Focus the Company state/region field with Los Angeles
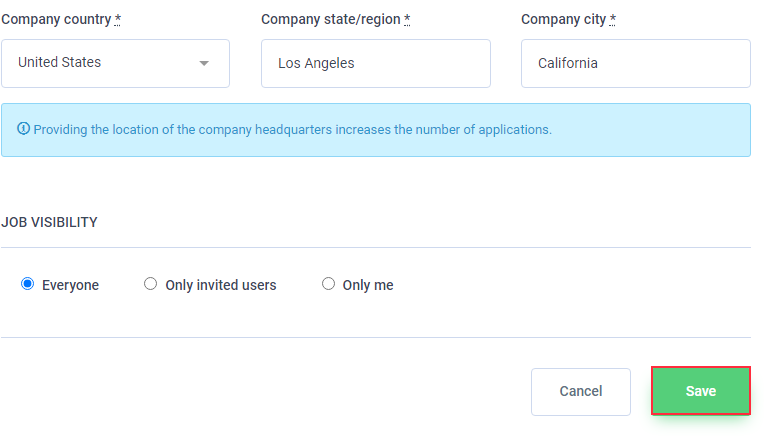 point(376,63)
